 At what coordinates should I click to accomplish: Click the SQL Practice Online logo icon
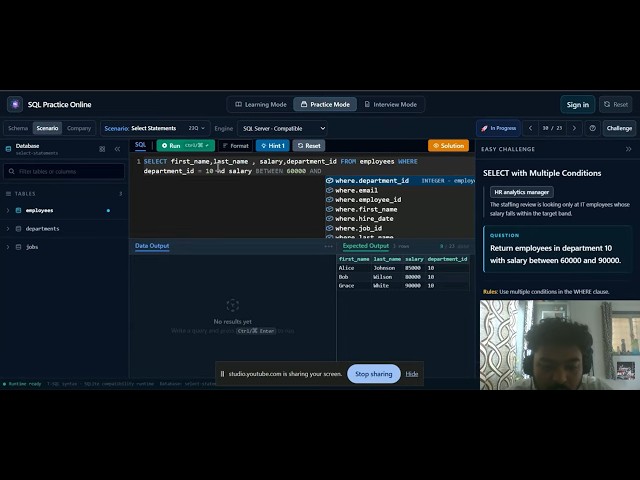click(x=15, y=104)
